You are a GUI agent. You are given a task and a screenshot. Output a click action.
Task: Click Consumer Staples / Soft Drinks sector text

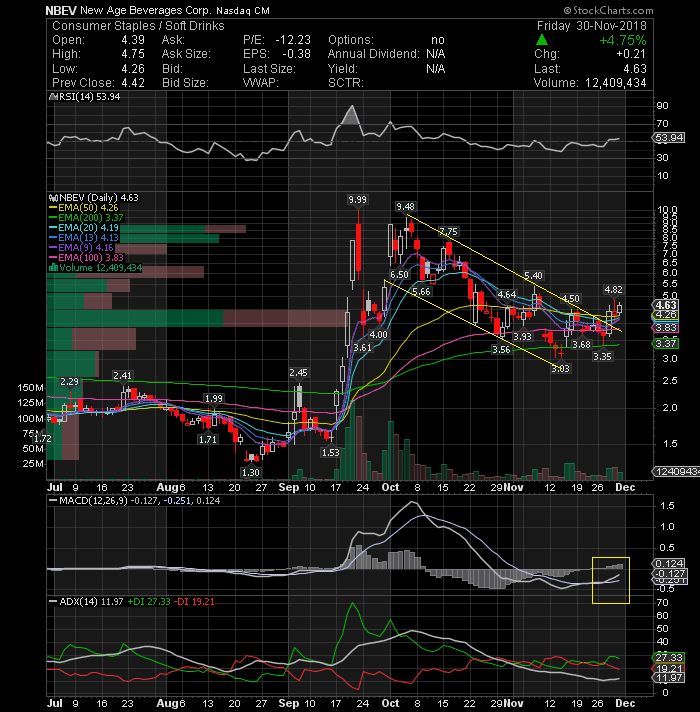[x=138, y=26]
